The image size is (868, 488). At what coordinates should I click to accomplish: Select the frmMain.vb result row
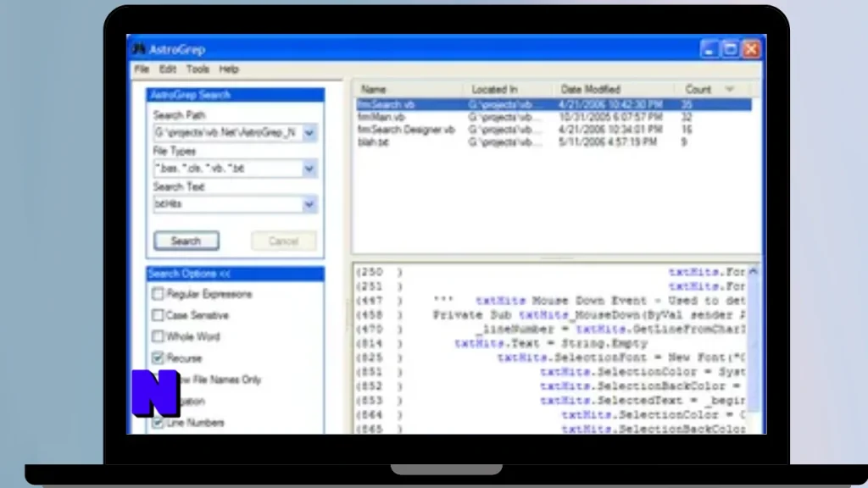(554, 117)
